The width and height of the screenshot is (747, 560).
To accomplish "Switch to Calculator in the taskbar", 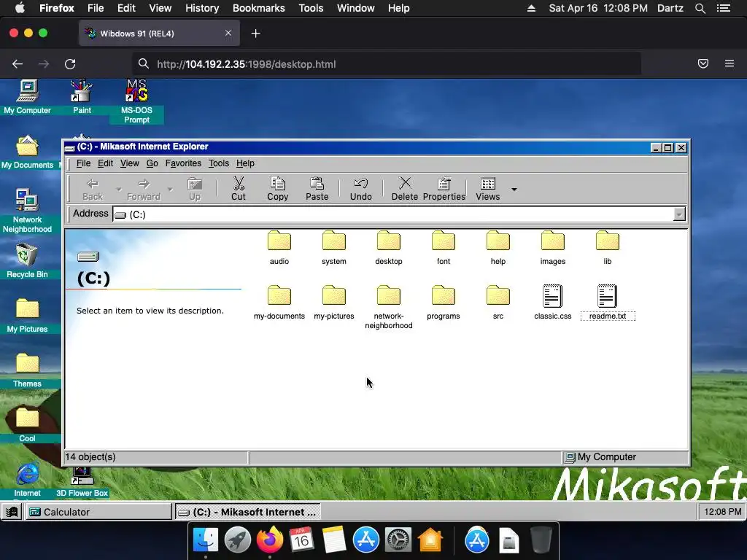I will pos(98,512).
